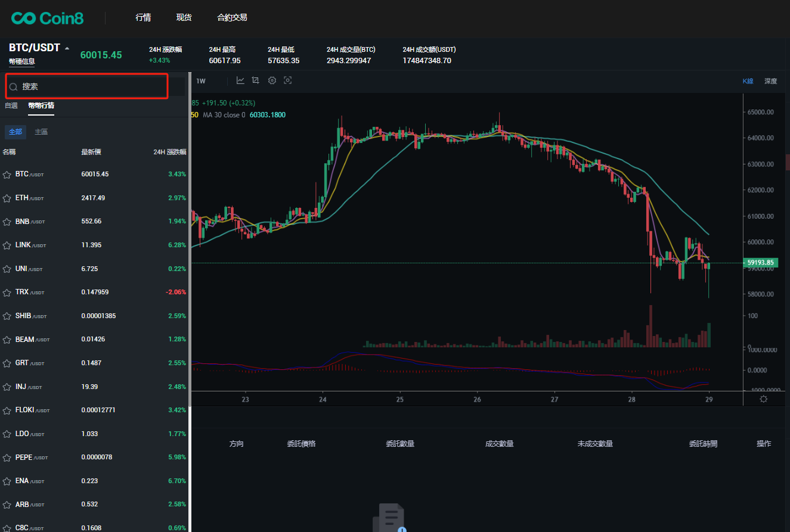Click the crop tool icon in chart toolbar
The width and height of the screenshot is (790, 532).
256,80
